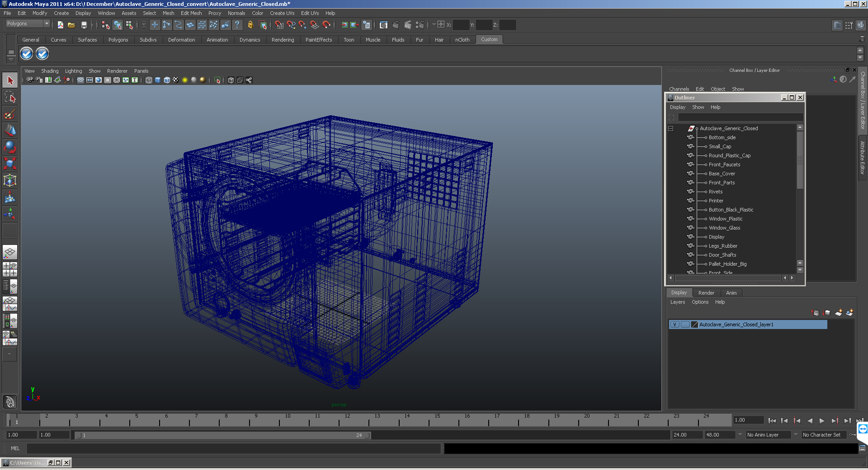Collapse the Autoclave_Generic_Closed tree node
This screenshot has width=868, height=470.
click(x=671, y=128)
